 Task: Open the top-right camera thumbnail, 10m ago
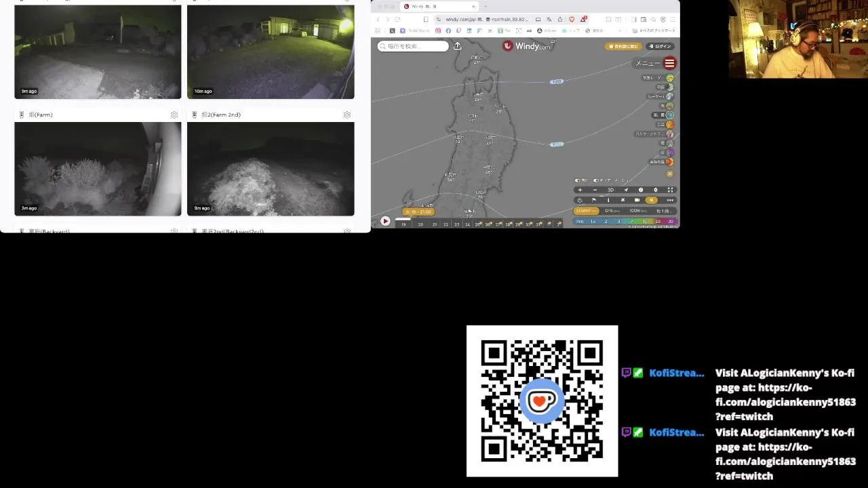pyautogui.click(x=271, y=52)
